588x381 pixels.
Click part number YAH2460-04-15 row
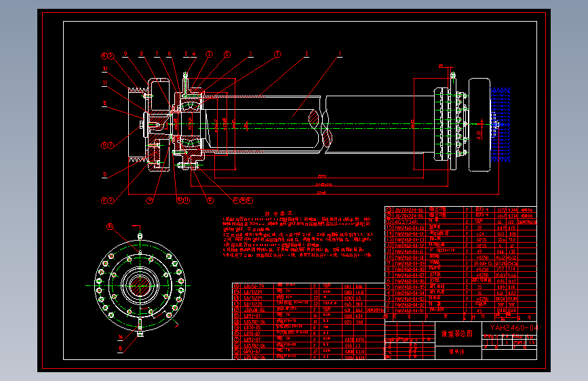[x=409, y=227]
